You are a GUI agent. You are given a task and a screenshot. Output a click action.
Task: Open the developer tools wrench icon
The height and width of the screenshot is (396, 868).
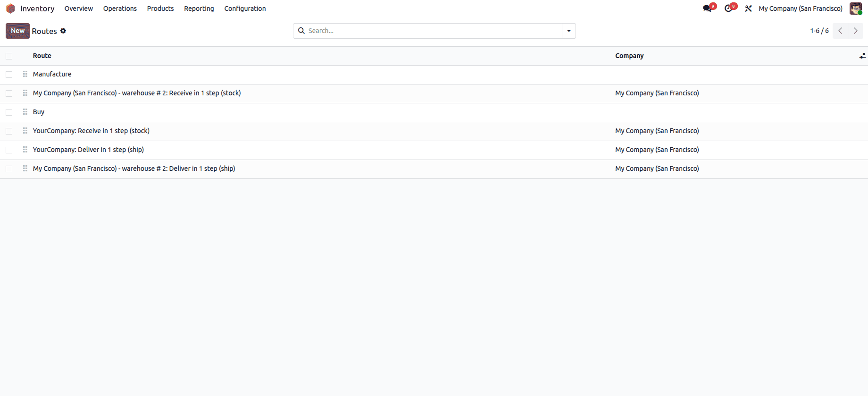pyautogui.click(x=748, y=8)
